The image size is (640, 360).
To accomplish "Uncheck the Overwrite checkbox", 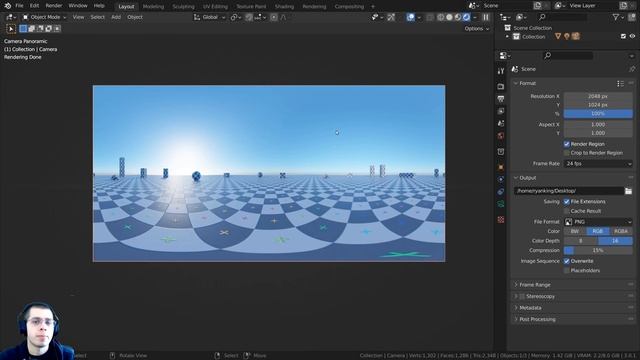I will click(567, 261).
